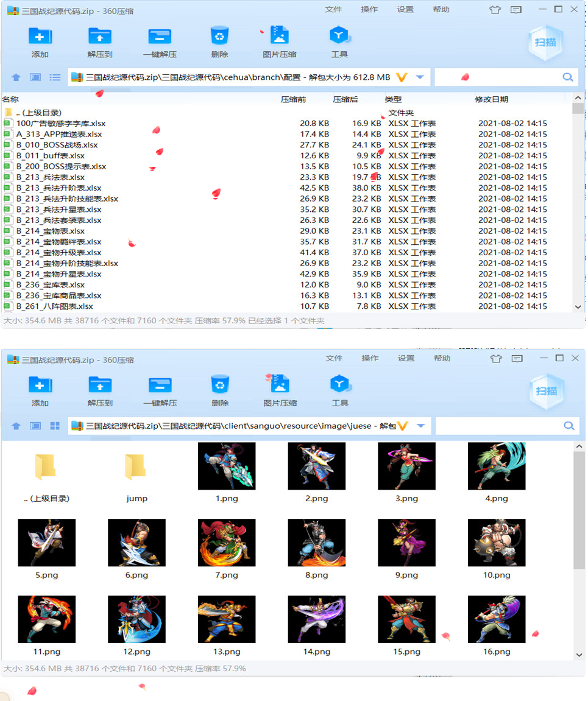This screenshot has width=588, height=701.
Task: Toggle the details pane view in bottom window
Action: (x=35, y=426)
